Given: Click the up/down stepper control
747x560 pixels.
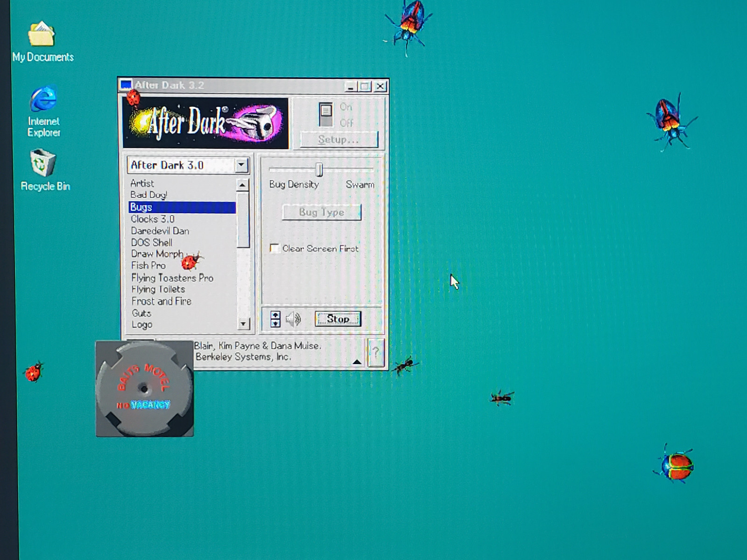Looking at the screenshot, I should point(275,319).
